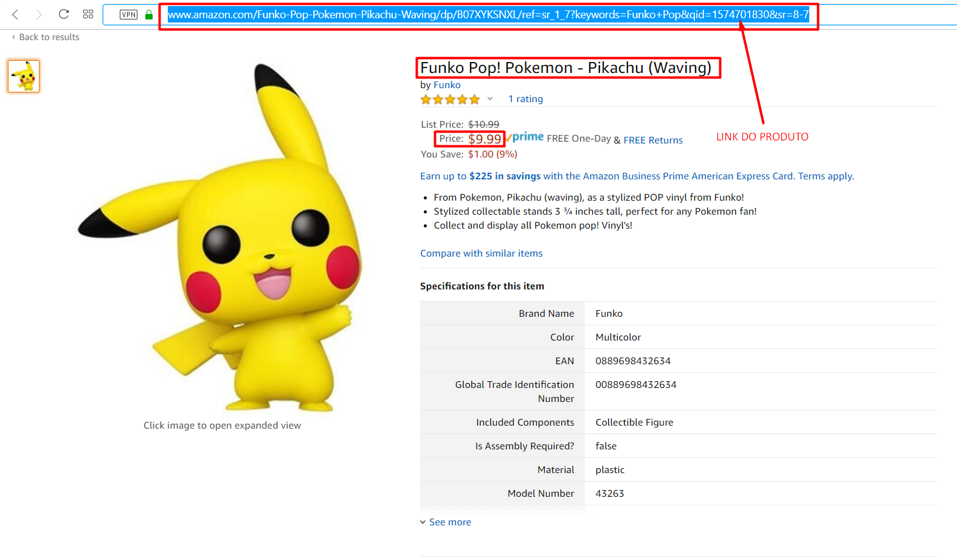Open the Amazon Business Prime card savings offer
957x560 pixels.
pyautogui.click(x=637, y=176)
